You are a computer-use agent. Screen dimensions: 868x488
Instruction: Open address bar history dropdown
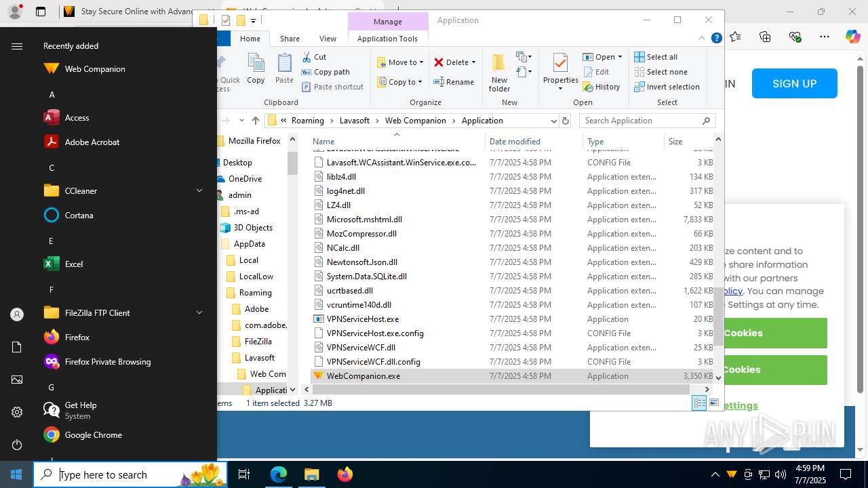(554, 121)
